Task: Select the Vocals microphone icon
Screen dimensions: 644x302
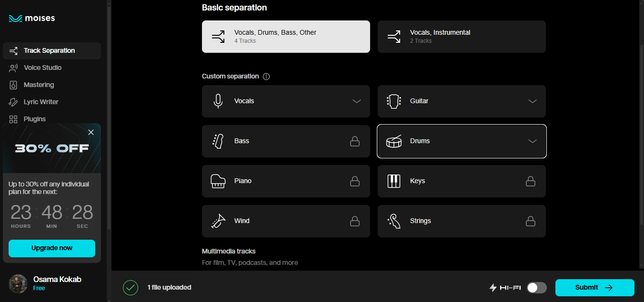Action: click(x=218, y=101)
